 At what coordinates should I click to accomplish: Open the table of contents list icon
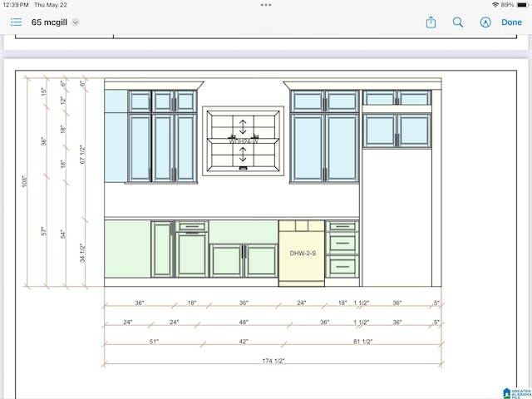pos(16,22)
